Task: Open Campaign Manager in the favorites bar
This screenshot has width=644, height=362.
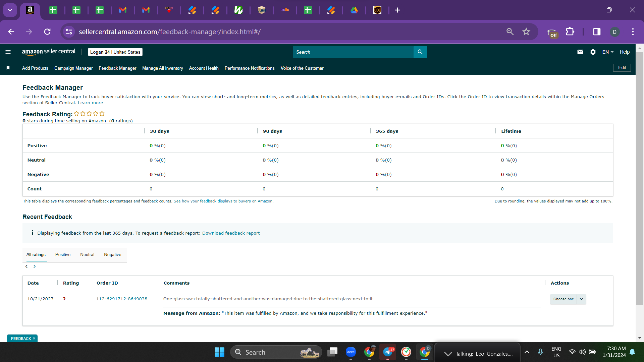Action: click(x=73, y=68)
